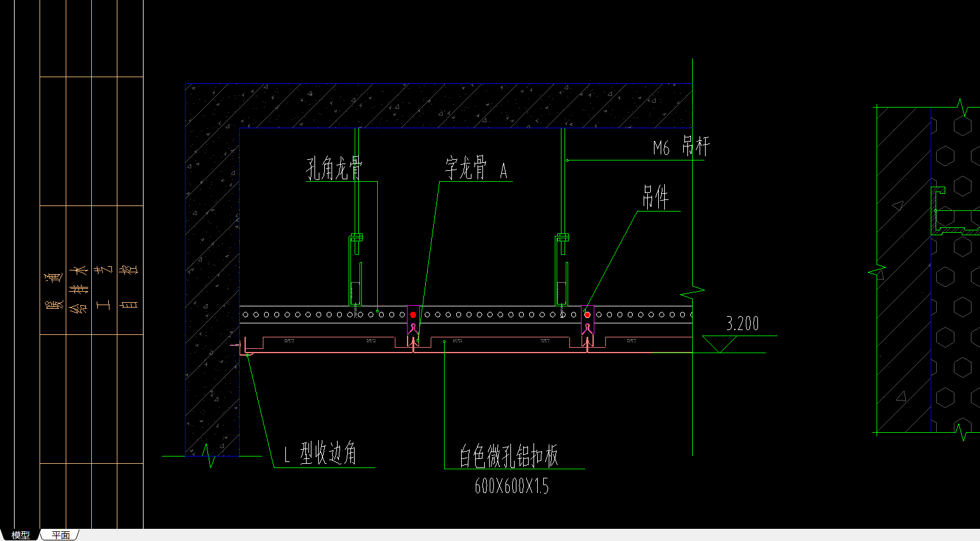Click the M6 吊杆 annotation
Viewport: 980px width, 541px height.
point(681,146)
